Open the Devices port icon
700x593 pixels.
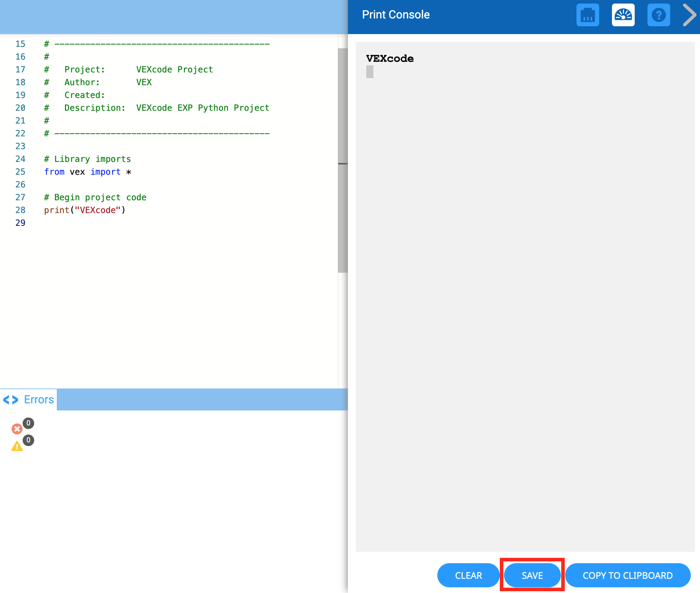[x=587, y=15]
